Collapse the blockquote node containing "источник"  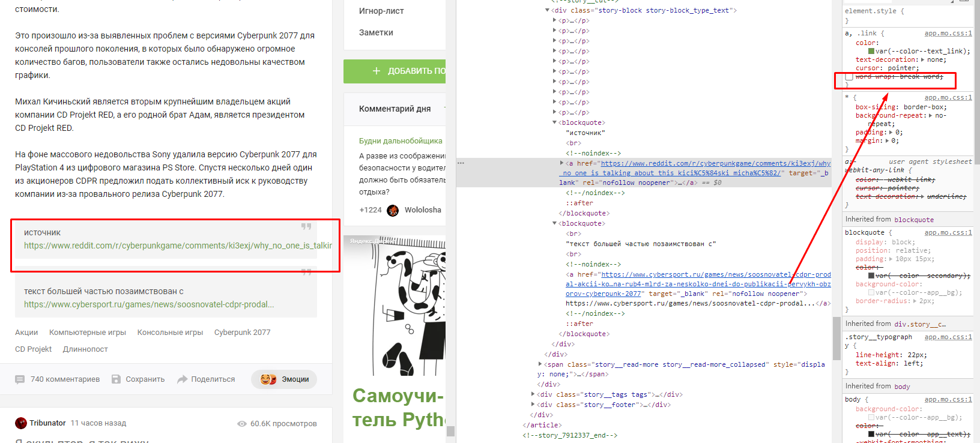(x=554, y=122)
